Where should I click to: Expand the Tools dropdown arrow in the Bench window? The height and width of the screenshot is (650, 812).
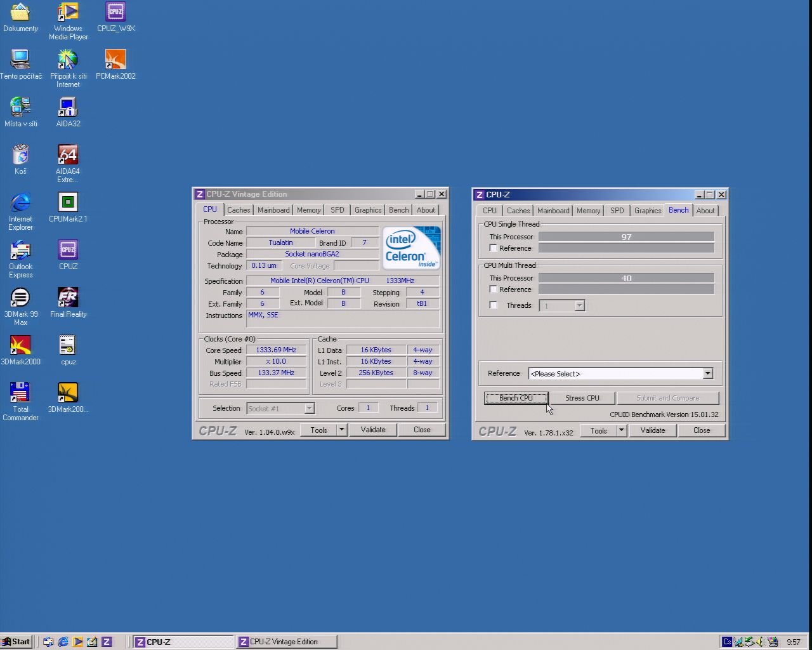click(621, 431)
